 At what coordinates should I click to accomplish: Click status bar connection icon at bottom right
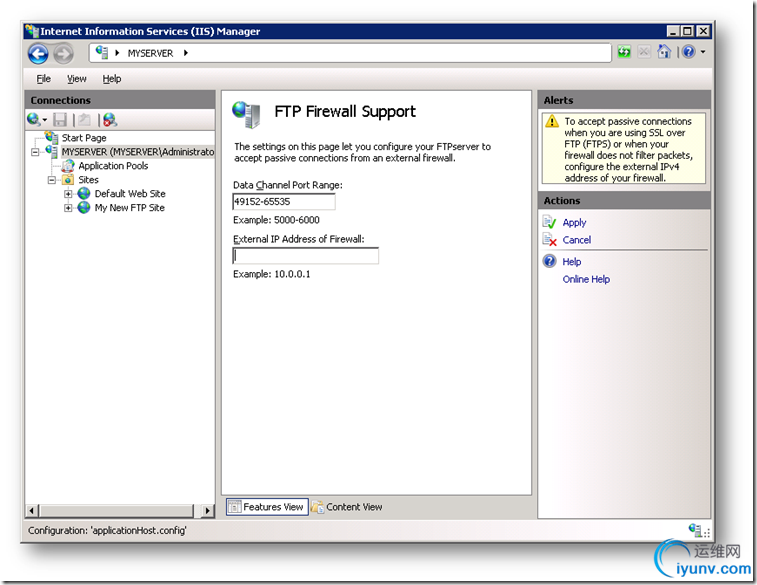coord(695,529)
